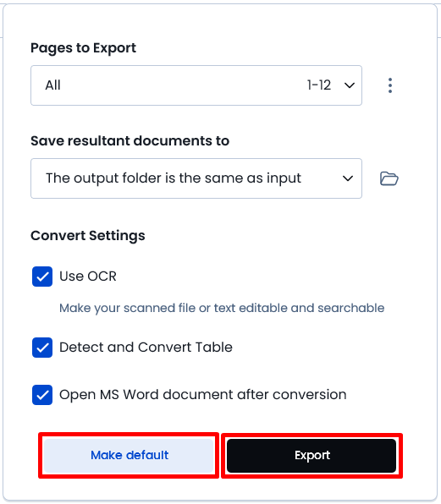Click the Make default button

[x=129, y=456]
